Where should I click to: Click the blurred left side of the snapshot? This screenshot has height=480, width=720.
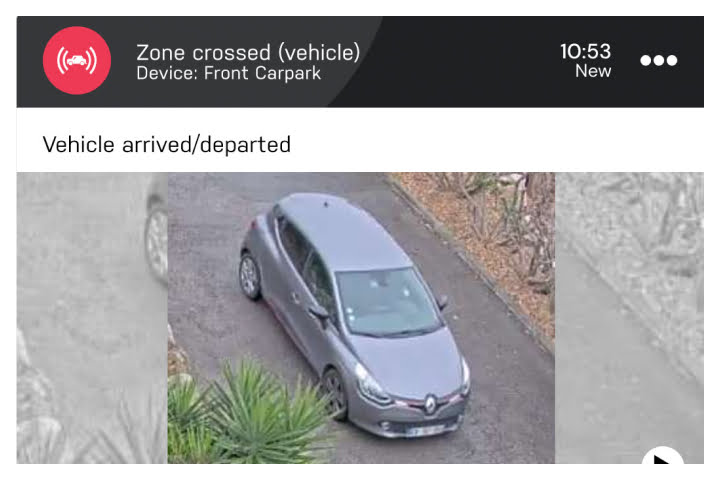pos(92,318)
